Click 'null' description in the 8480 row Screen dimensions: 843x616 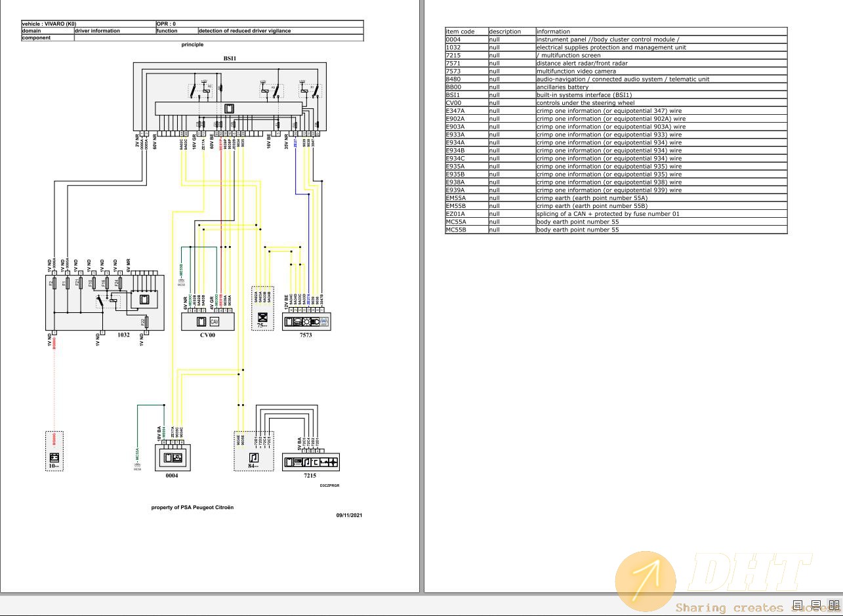coord(512,79)
